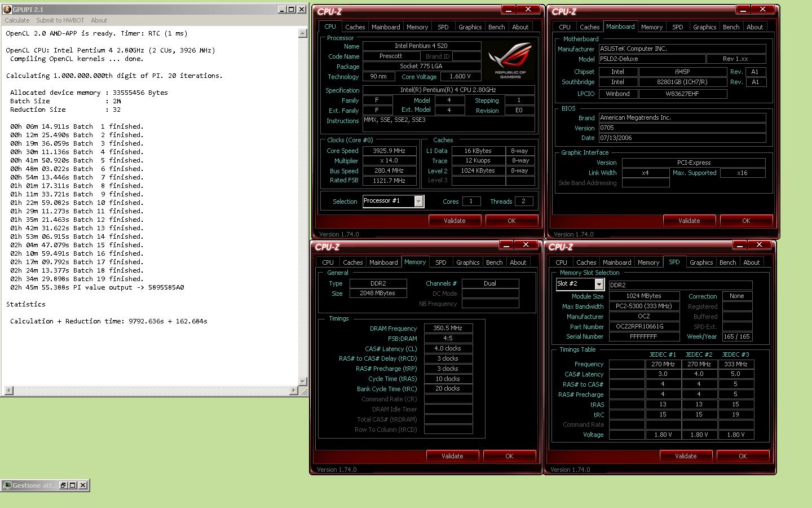Minimize the CPU-Z CPU window
This screenshot has width=812, height=508.
click(x=509, y=10)
